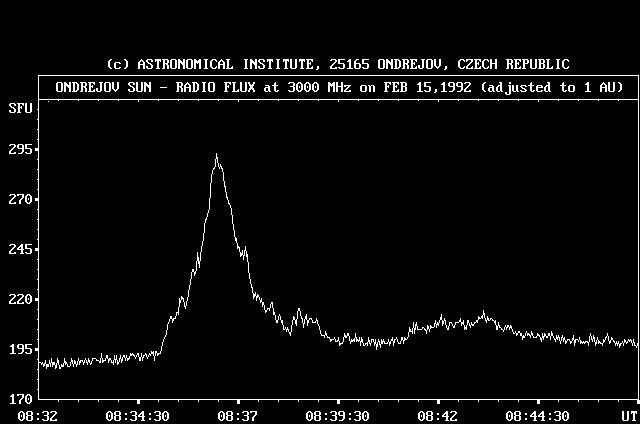Select the 295 flux axis value
Viewport: 640px width, 424px height.
pos(19,149)
